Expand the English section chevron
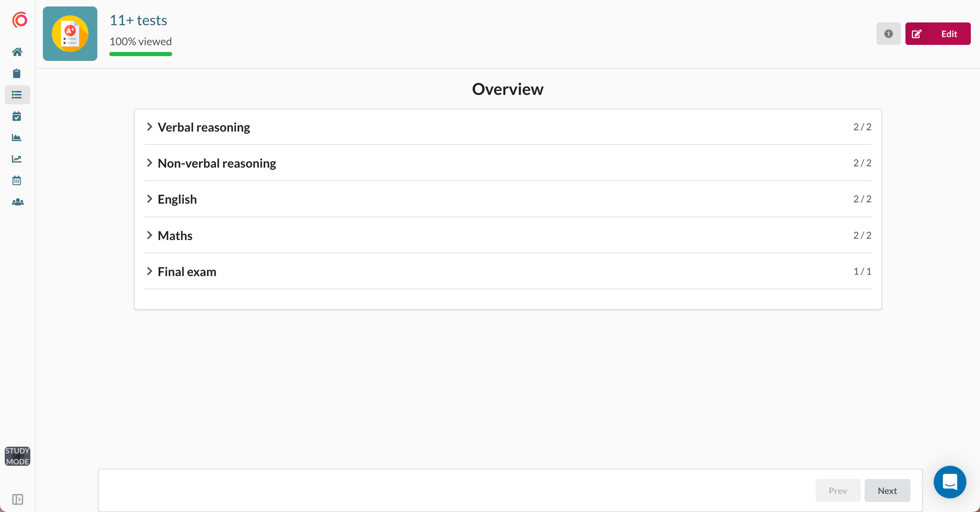Viewport: 980px width, 512px height. 150,199
